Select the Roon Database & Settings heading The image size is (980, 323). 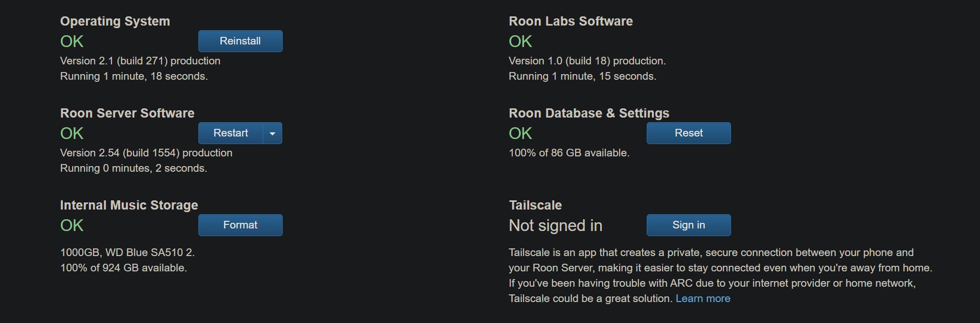pyautogui.click(x=589, y=113)
